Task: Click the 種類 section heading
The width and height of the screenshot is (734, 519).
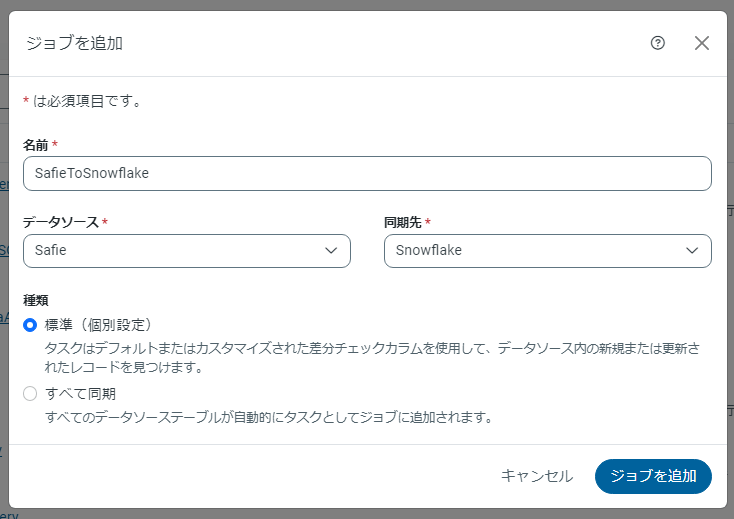Action: 36,299
